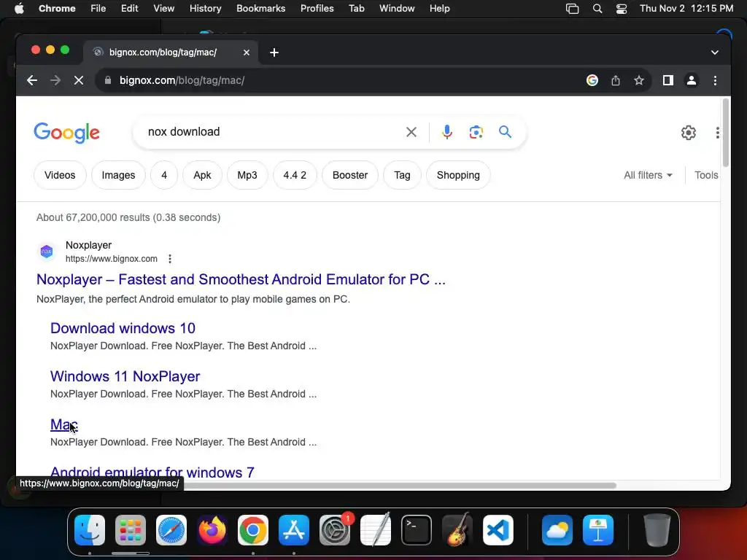The height and width of the screenshot is (560, 747).
Task: Open System Settings from the Dock
Action: [335, 530]
